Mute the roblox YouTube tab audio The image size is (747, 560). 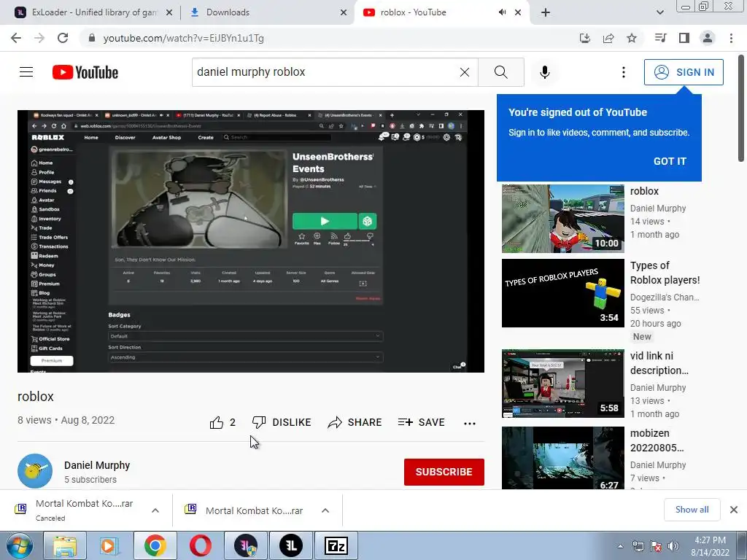click(502, 12)
